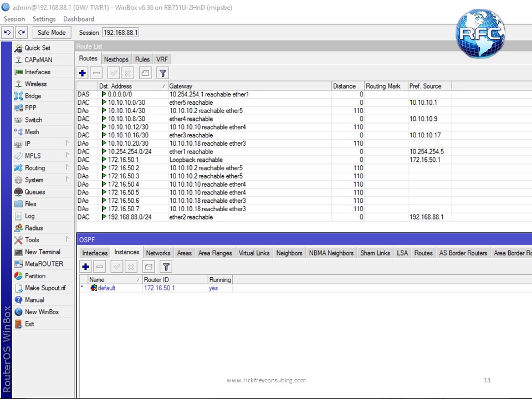Toggle Safe Mode button

[x=52, y=33]
